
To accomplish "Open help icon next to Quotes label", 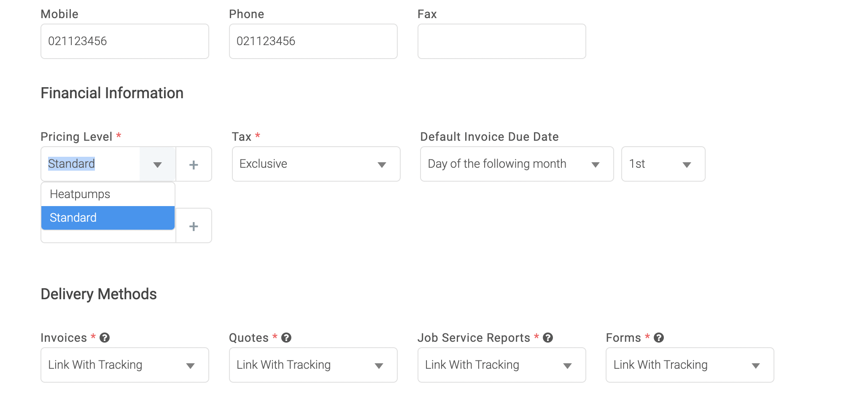I will [286, 338].
